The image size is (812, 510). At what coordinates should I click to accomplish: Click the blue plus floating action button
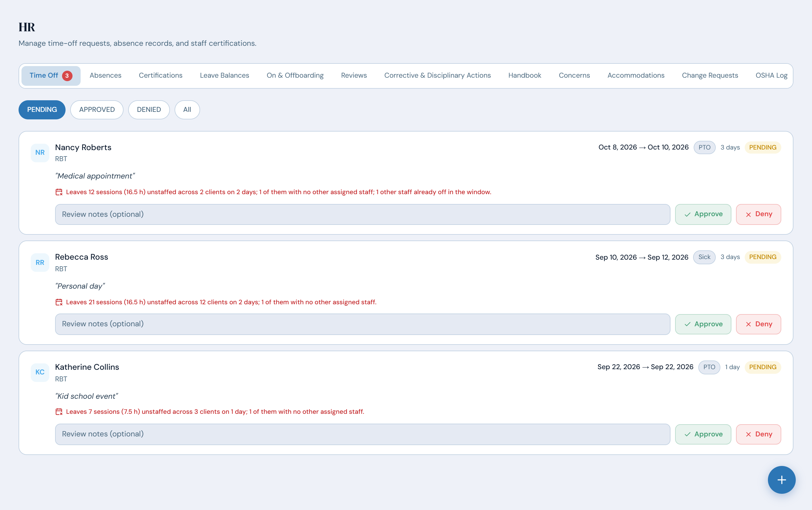point(781,480)
